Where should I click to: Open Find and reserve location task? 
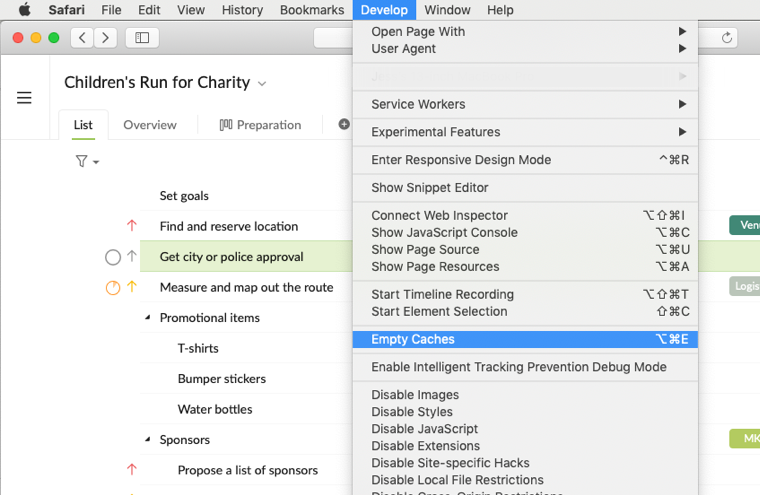(229, 226)
